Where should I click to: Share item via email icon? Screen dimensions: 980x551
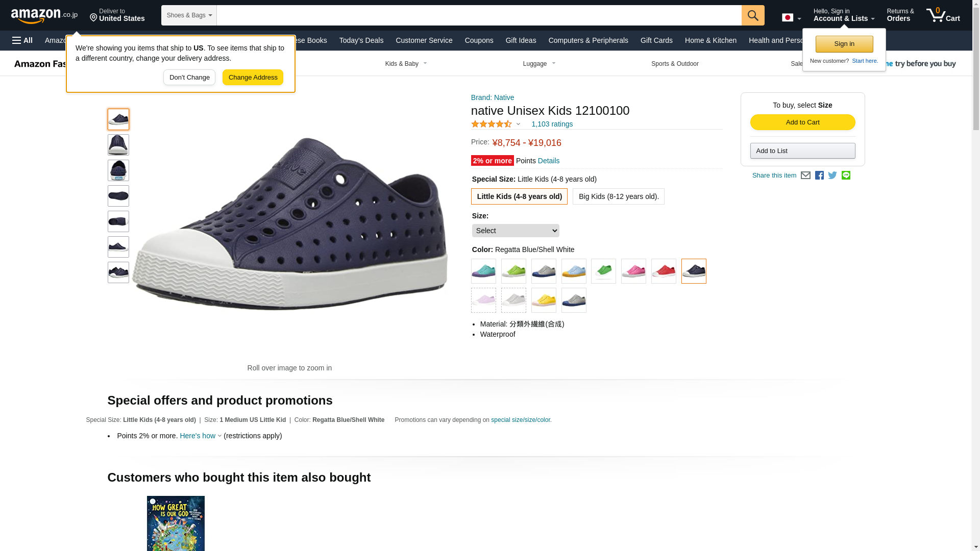pyautogui.click(x=805, y=176)
